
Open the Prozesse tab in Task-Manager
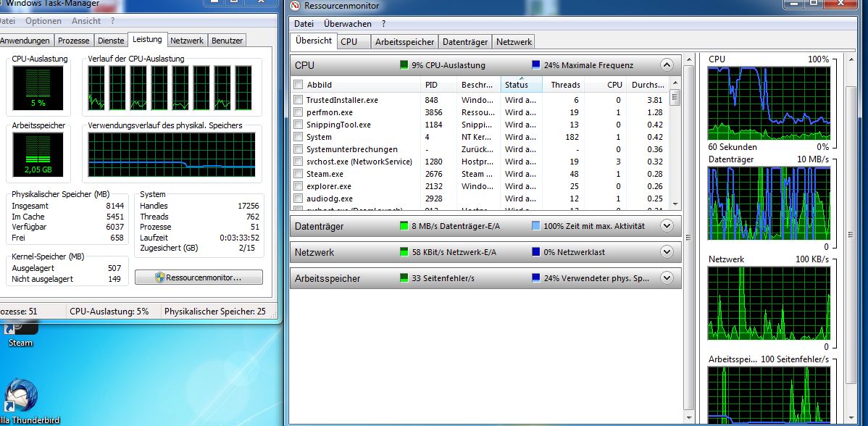74,41
